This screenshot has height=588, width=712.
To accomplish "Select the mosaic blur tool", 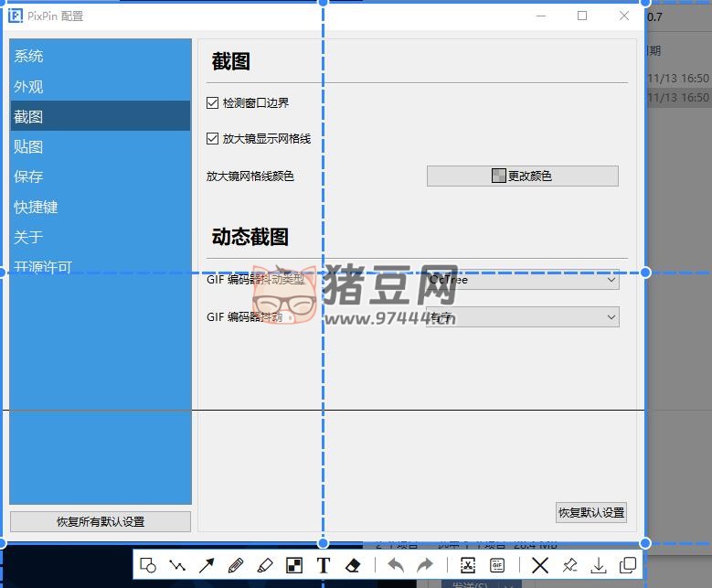I will pos(294,565).
